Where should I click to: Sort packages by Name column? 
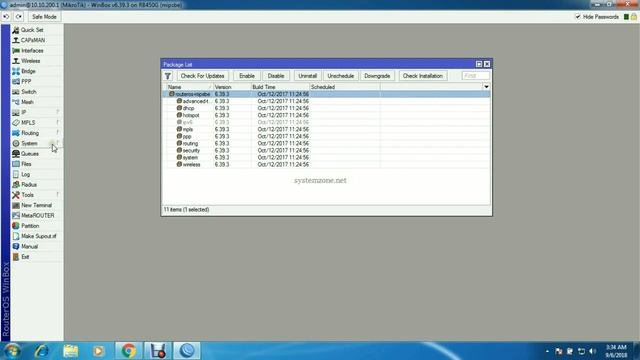(190, 87)
